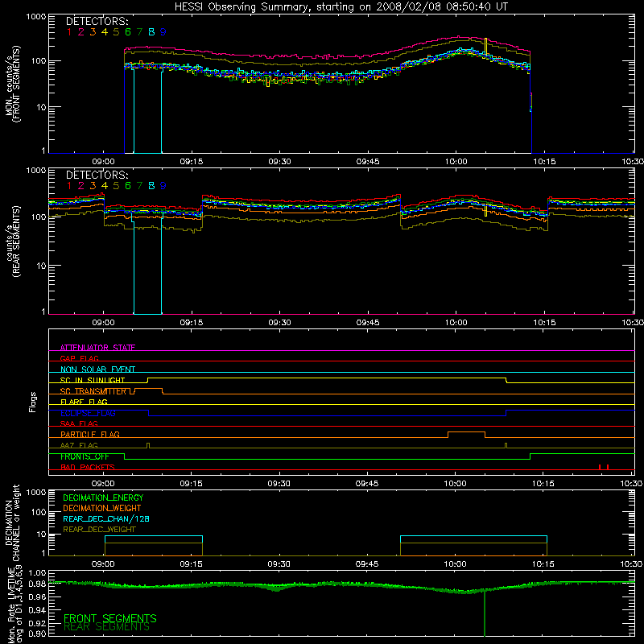The width and height of the screenshot is (644, 644).
Task: Click the 09:45 time label under the front segments plot
Action: click(x=368, y=162)
